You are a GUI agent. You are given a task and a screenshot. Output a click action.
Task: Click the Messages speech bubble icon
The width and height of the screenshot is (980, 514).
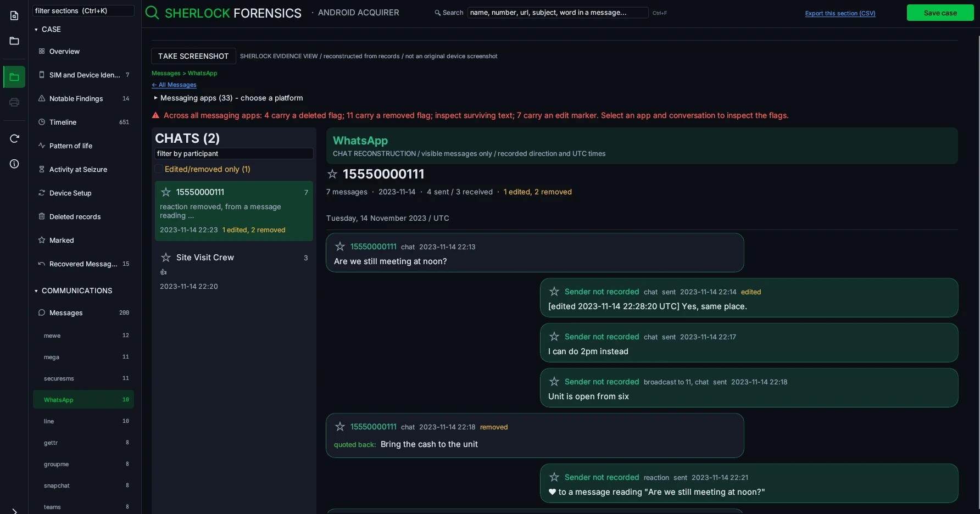coord(42,312)
